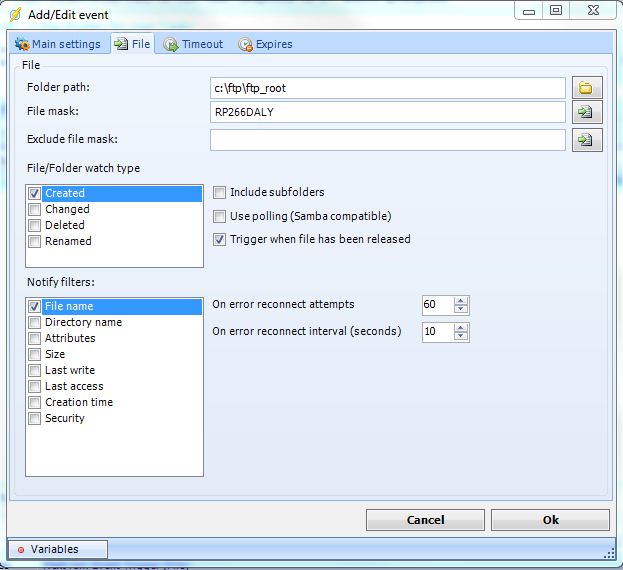The height and width of the screenshot is (570, 623).
Task: Click the green arrow icon next to File mask
Action: pos(586,112)
